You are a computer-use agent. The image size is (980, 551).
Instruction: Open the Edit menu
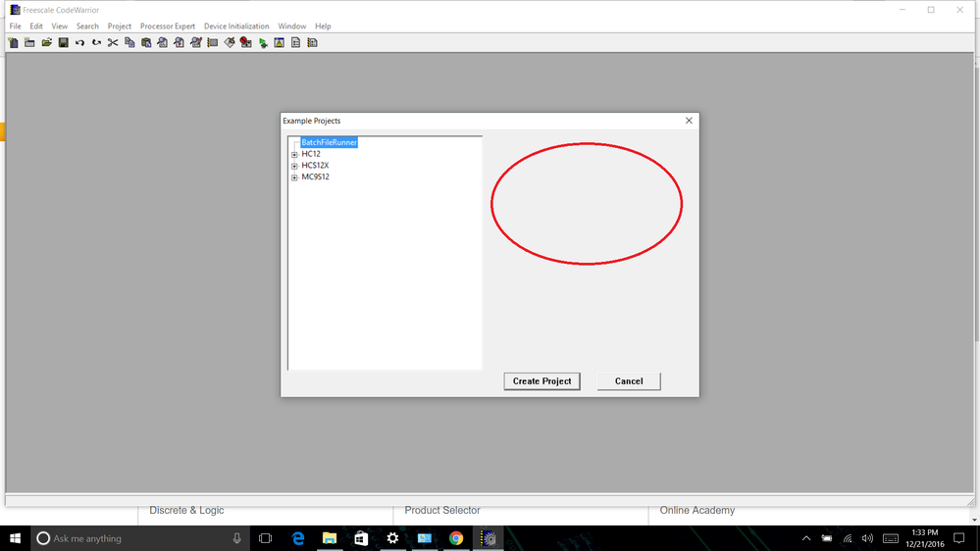point(36,26)
